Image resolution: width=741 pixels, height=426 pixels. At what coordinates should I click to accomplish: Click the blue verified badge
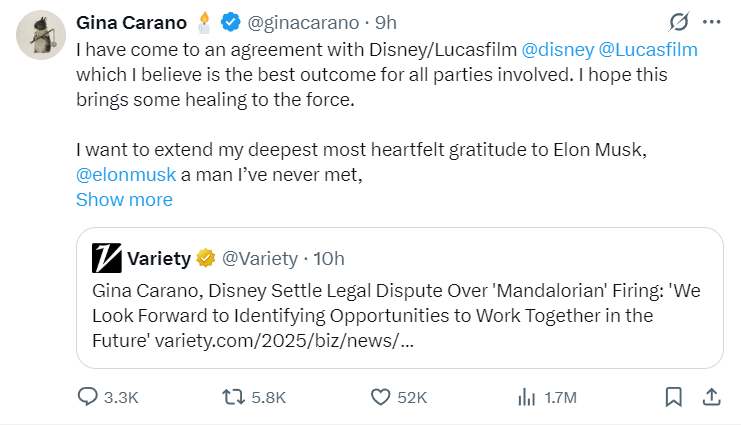(x=229, y=21)
